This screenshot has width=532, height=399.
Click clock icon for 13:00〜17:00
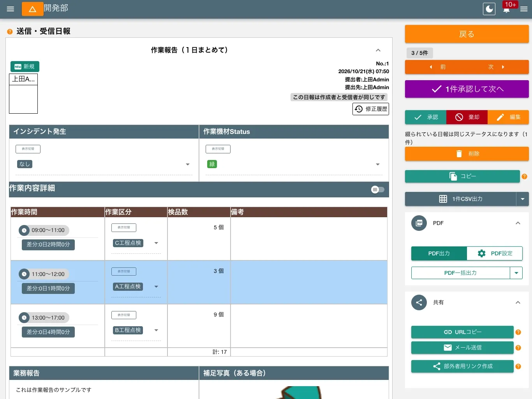pyautogui.click(x=24, y=318)
